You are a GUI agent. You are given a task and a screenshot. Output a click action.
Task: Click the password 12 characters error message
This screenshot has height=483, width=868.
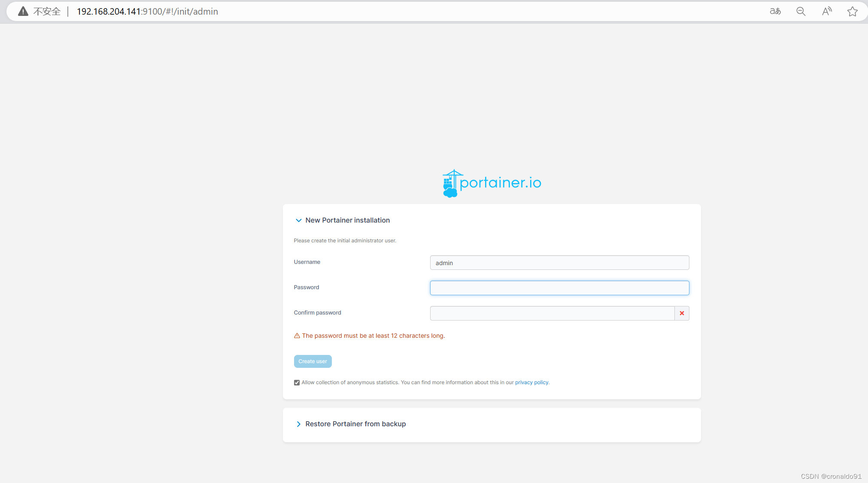coord(373,336)
